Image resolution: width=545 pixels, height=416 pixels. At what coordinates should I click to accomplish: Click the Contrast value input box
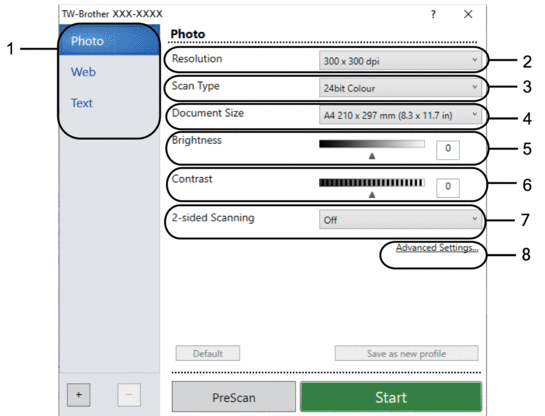click(448, 188)
